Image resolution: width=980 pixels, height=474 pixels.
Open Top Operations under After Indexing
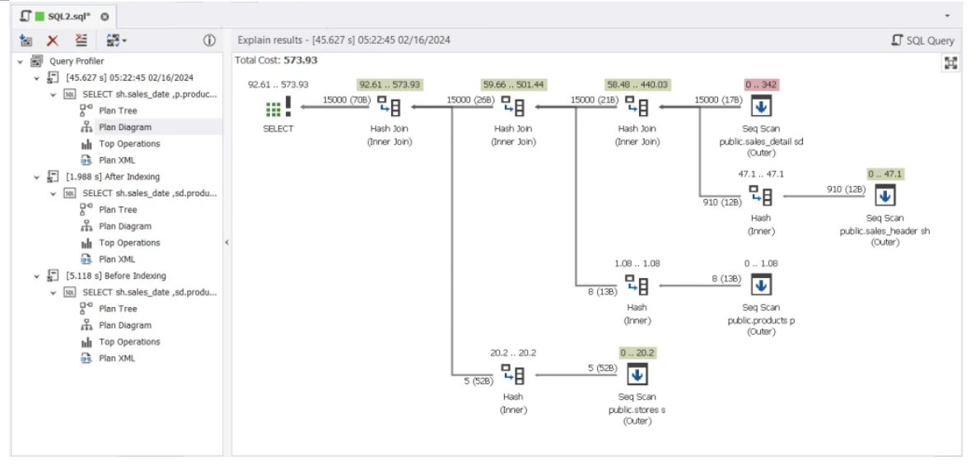pyautogui.click(x=129, y=243)
